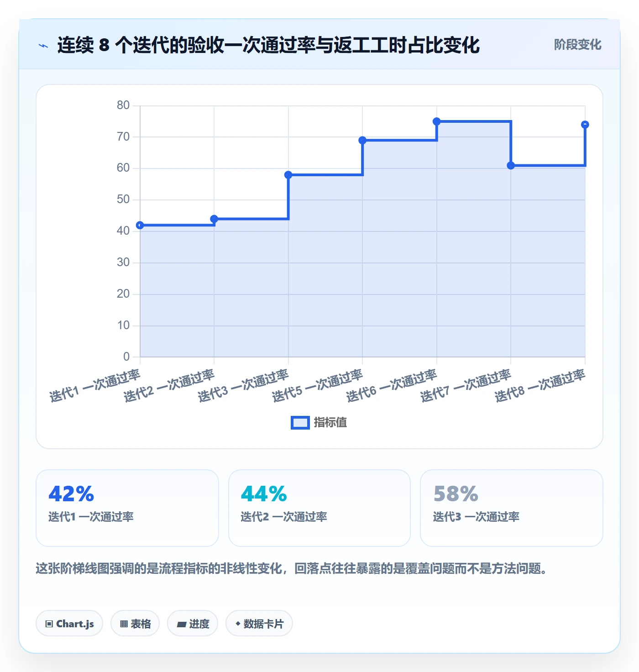Click the bar icon in 进度 chip
The width and height of the screenshot is (639, 672).
tap(181, 624)
